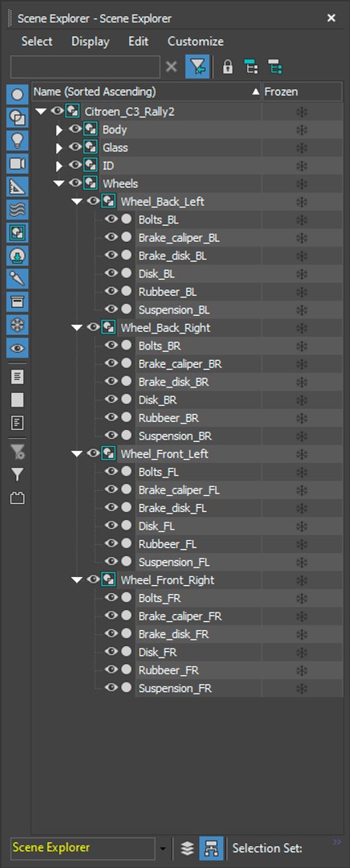
Task: Toggle Display Bones filter icon
Action: [x=17, y=278]
